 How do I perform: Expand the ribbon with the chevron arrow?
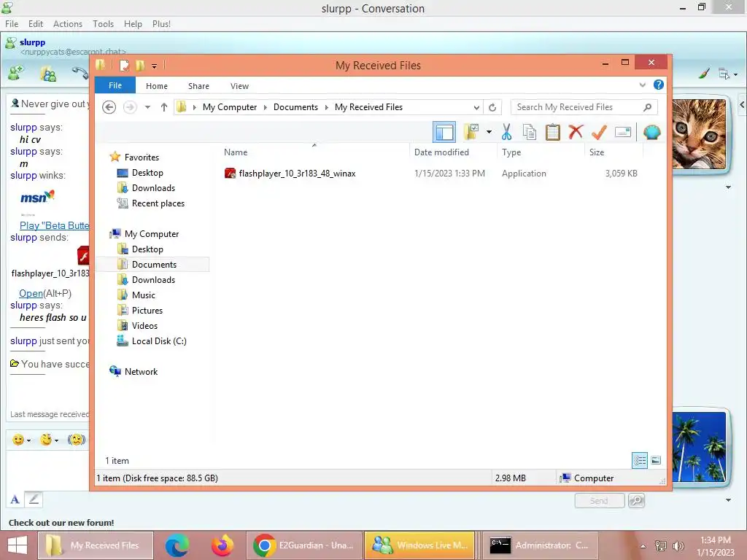tap(643, 85)
